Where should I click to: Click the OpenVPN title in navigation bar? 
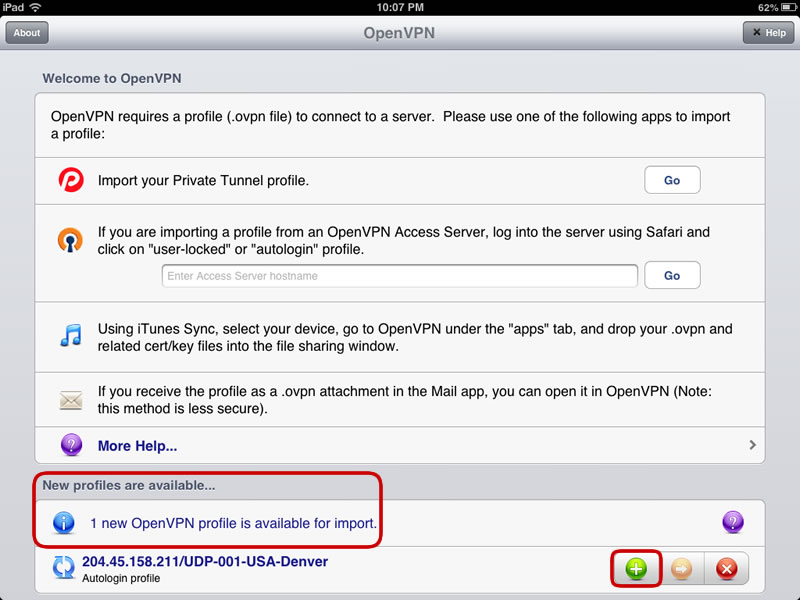pos(399,33)
